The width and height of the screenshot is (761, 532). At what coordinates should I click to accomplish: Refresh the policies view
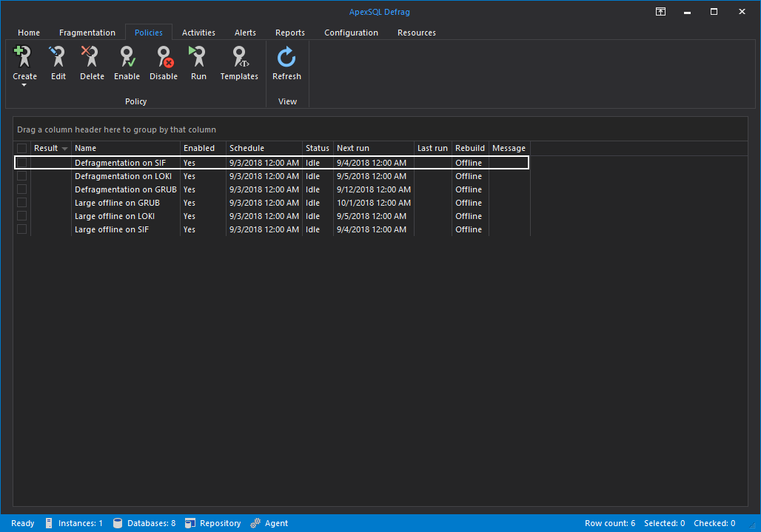pyautogui.click(x=286, y=58)
